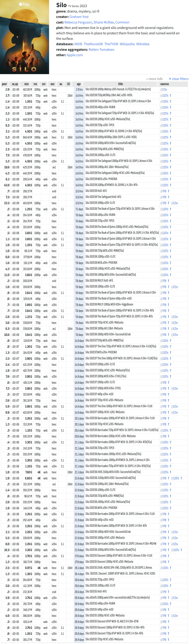
Task: Click T icon on Silo.S02E06.HDR.2160p.WEB.H265-SuccessfulCrab row
Action: [171, 472]
